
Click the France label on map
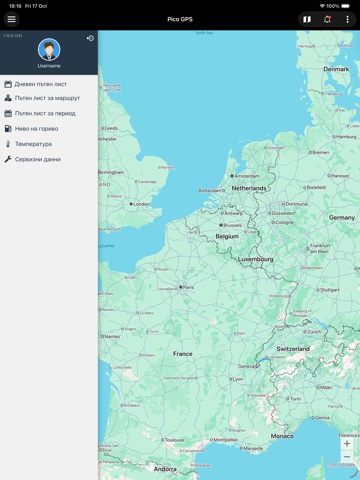183,354
